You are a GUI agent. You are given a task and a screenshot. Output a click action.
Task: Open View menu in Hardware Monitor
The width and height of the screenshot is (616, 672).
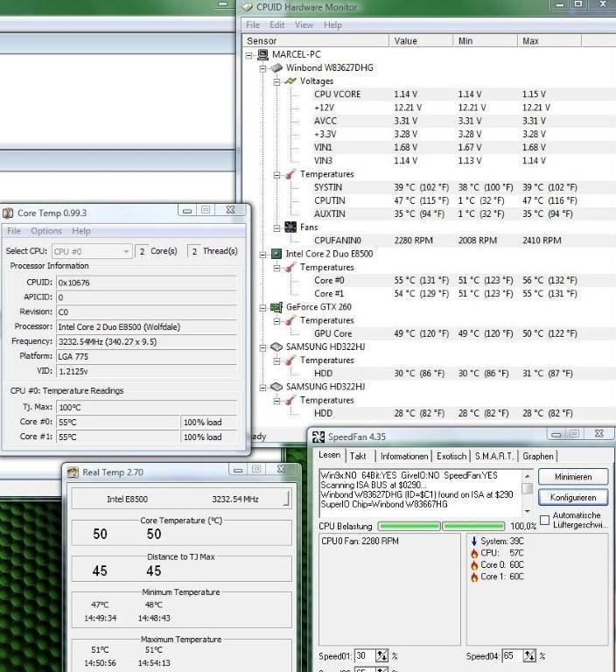(304, 24)
